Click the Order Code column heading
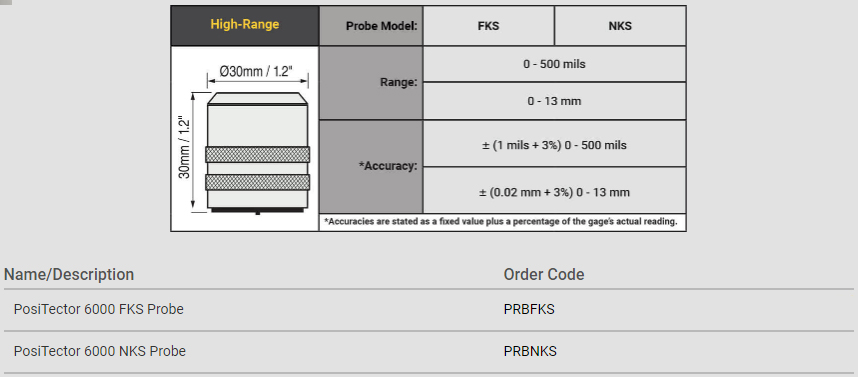 click(544, 274)
